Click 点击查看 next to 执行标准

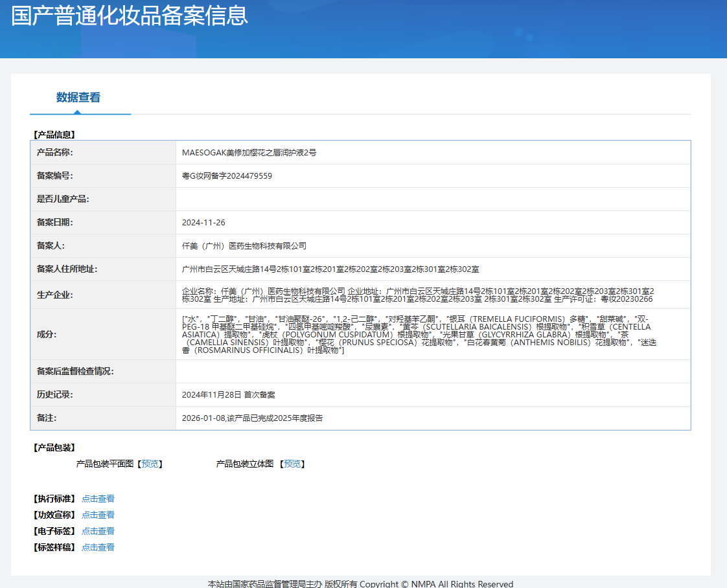(98, 499)
